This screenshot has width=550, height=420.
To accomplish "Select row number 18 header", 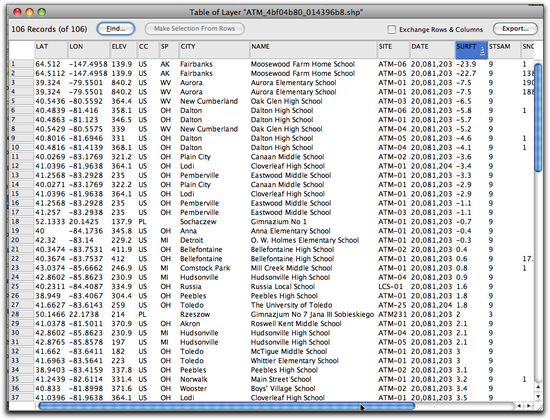I will 22,221.
